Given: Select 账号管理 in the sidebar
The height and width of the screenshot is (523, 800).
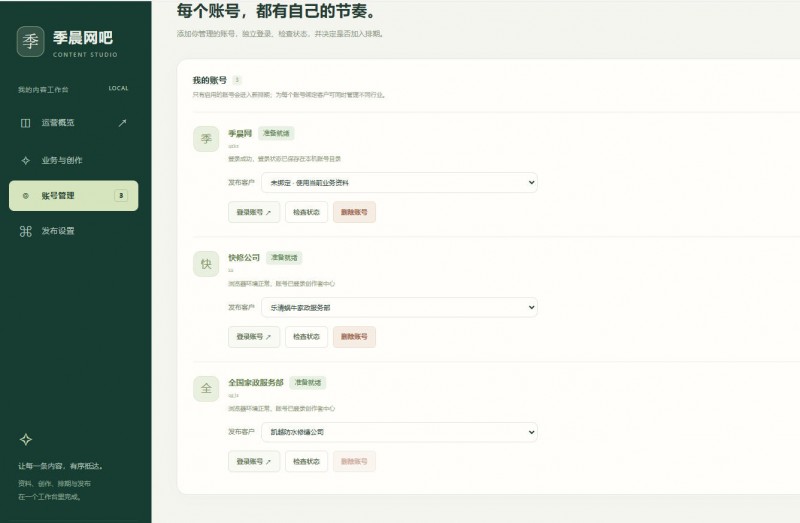Looking at the screenshot, I should 73,195.
